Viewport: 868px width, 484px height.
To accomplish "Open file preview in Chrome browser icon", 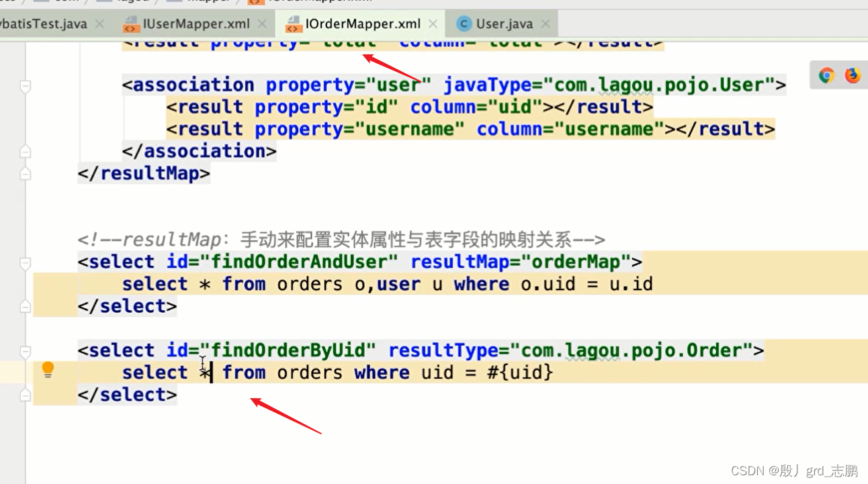I will tap(826, 75).
